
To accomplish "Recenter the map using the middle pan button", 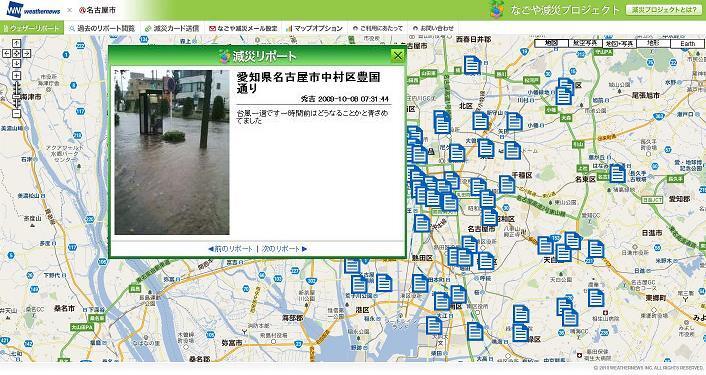I will pyautogui.click(x=16, y=54).
